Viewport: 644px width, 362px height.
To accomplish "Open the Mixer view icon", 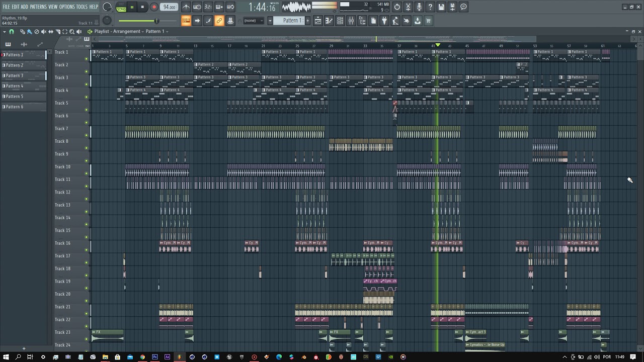I will tap(351, 21).
